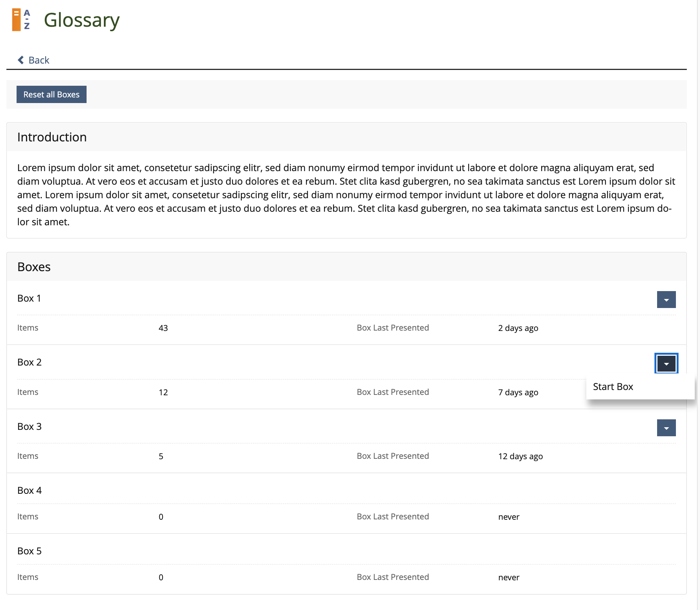The width and height of the screenshot is (700, 610).
Task: Go back using the Back link text
Action: coord(39,60)
